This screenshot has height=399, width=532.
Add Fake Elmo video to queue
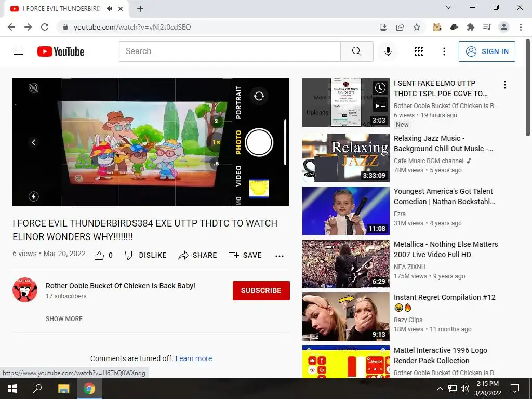tap(380, 105)
